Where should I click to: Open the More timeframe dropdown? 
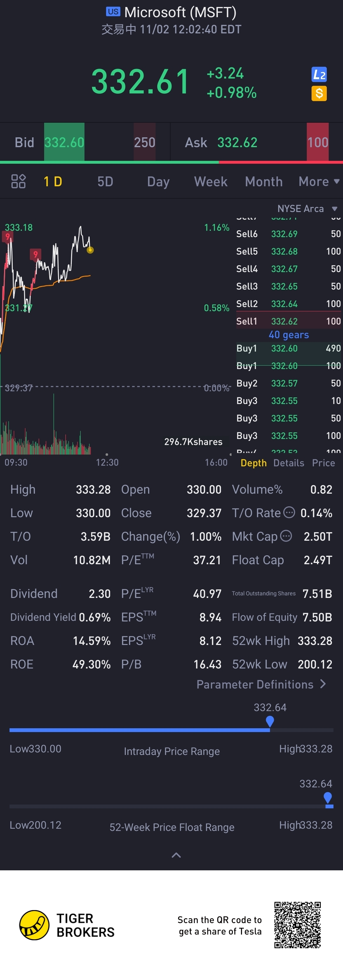point(319,182)
